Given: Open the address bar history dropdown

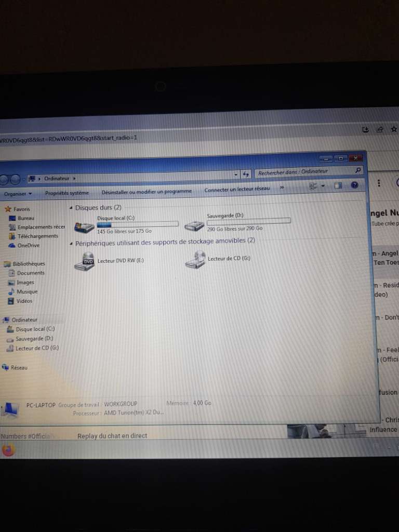Looking at the screenshot, I should (236, 175).
